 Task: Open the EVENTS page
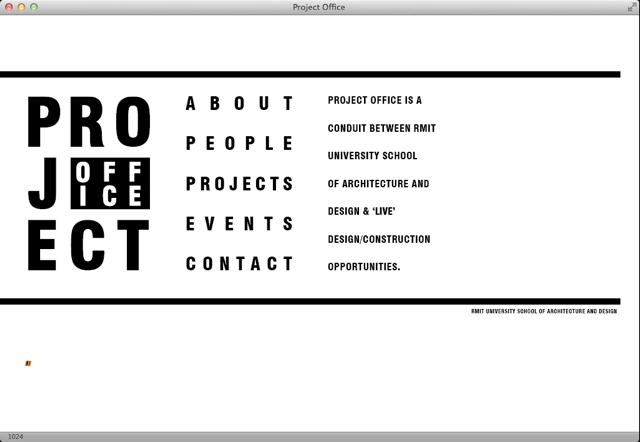240,224
